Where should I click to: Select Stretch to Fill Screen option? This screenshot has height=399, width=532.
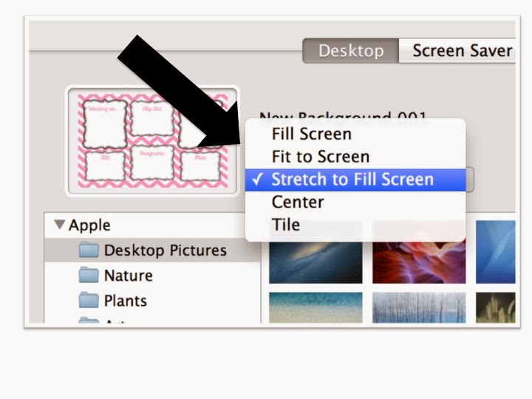click(352, 180)
